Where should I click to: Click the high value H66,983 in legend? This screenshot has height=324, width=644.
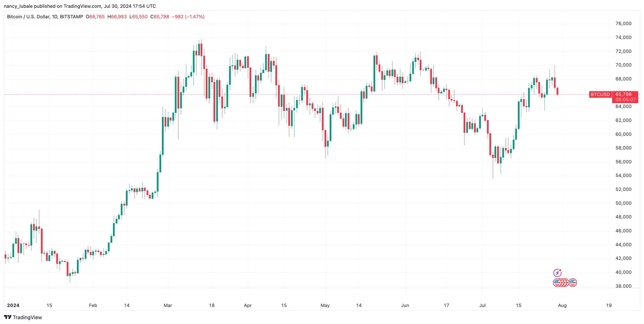[x=117, y=17]
